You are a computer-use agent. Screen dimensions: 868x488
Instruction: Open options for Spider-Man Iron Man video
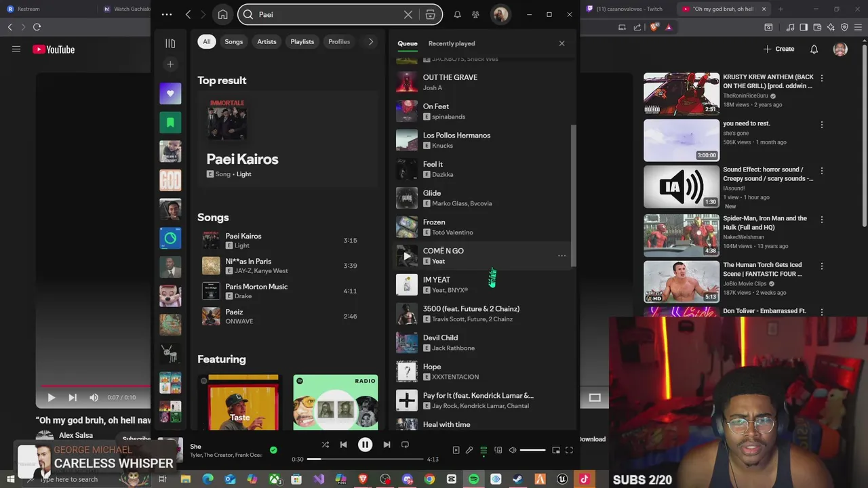[x=822, y=220]
